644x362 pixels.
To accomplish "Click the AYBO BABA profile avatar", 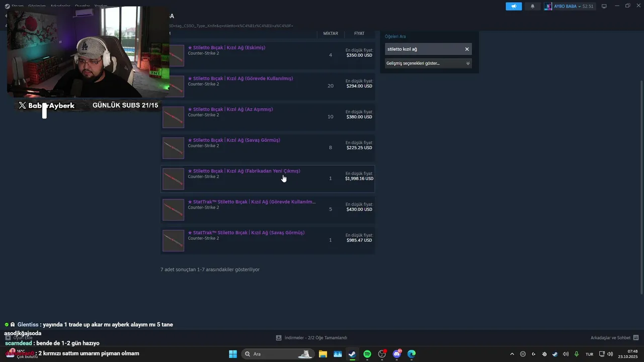I will click(548, 6).
